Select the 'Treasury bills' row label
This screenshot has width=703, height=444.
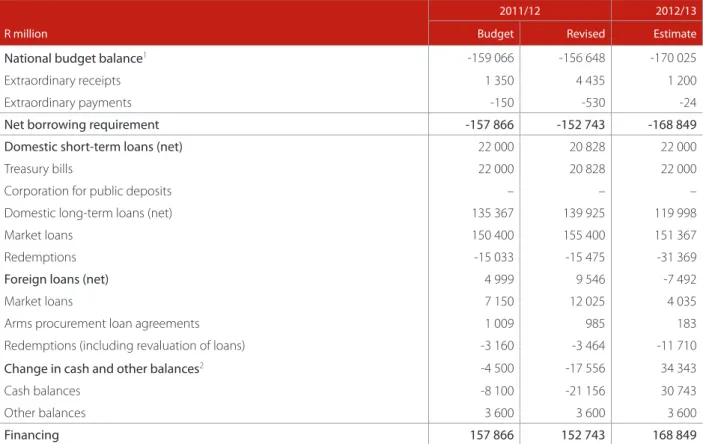tap(38, 169)
